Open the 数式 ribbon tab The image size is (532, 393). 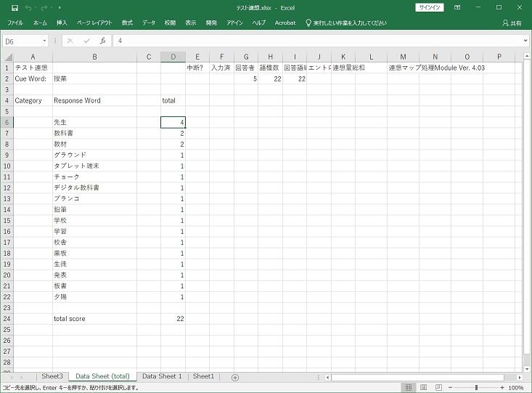[x=127, y=23]
